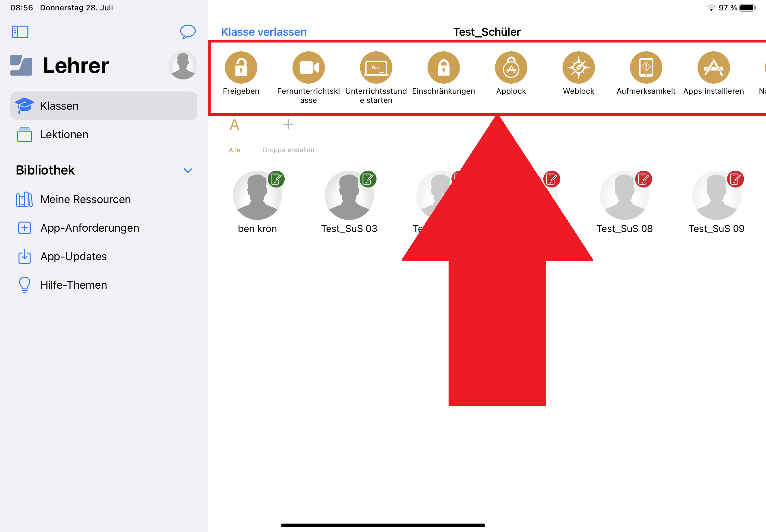Select student ben kron avatar
Screen dimensions: 766x532
coord(257,195)
